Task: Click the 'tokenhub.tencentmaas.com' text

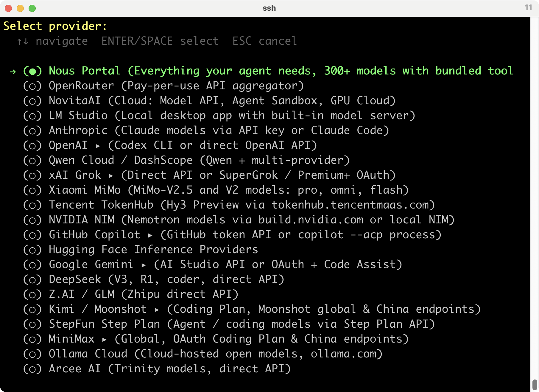Action: point(350,205)
